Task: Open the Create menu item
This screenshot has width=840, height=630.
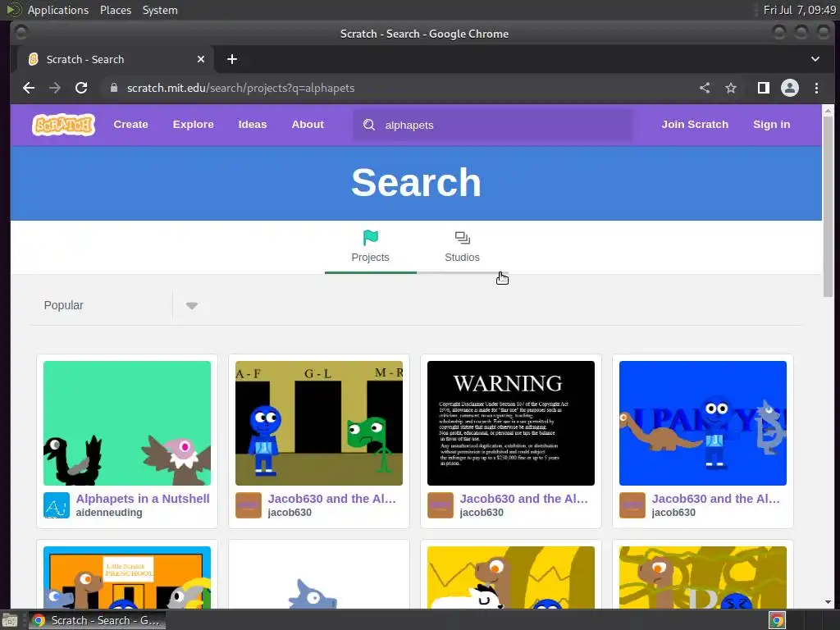Action: 130,125
